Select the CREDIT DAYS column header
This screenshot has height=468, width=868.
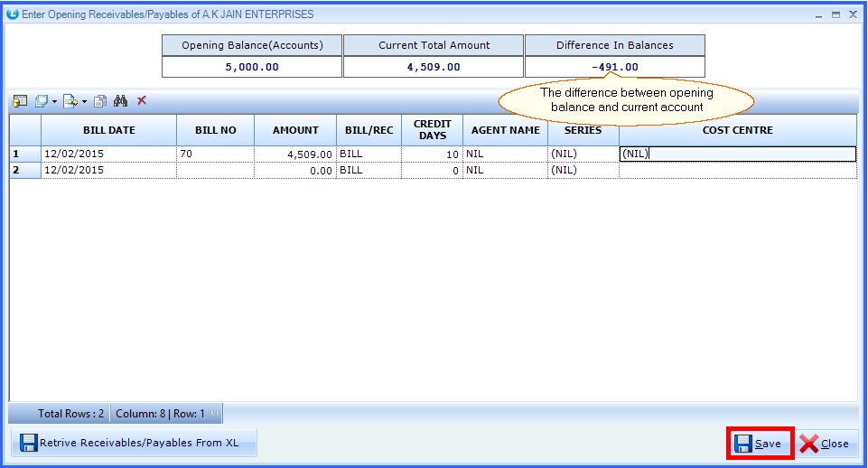[x=432, y=130]
